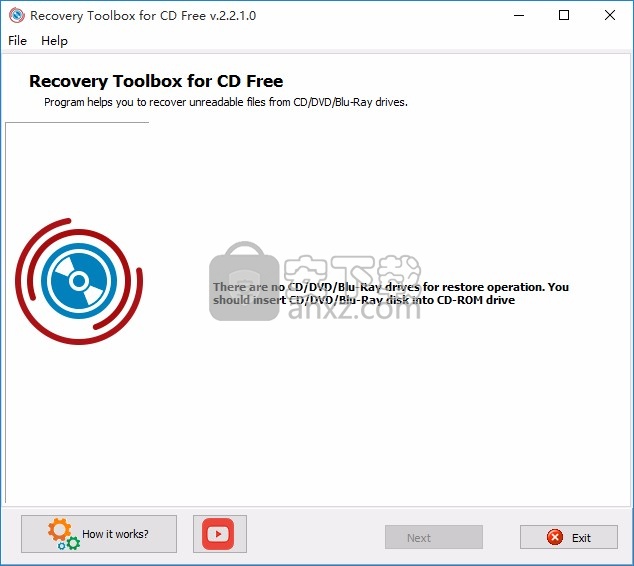Minimize the Recovery Toolbox window
The width and height of the screenshot is (634, 566).
(519, 15)
